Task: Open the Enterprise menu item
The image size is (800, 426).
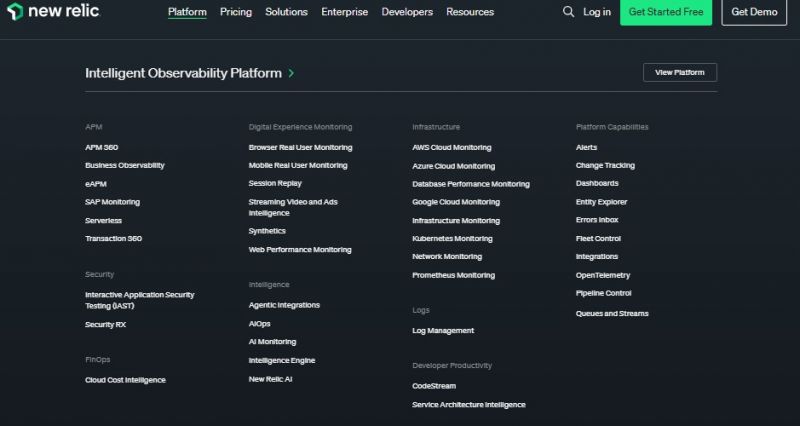Action: (344, 12)
